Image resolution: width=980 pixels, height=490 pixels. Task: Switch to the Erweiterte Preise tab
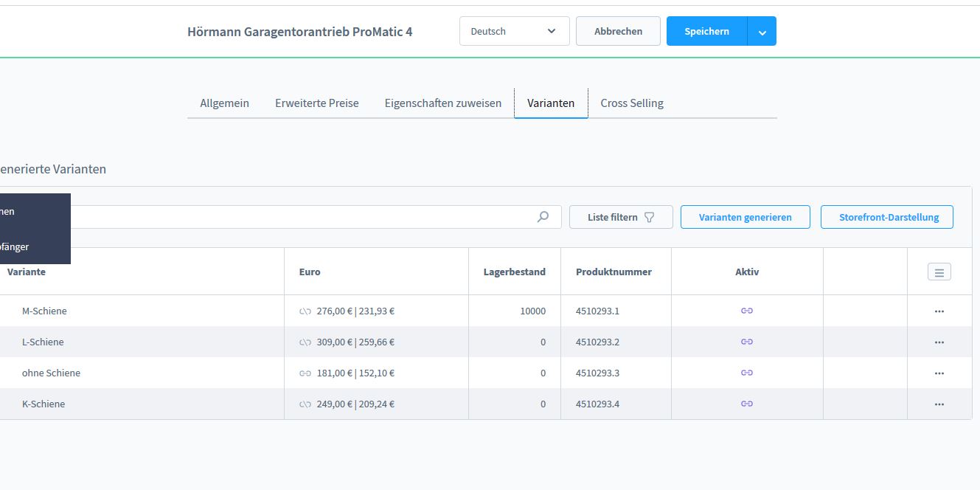coord(316,103)
